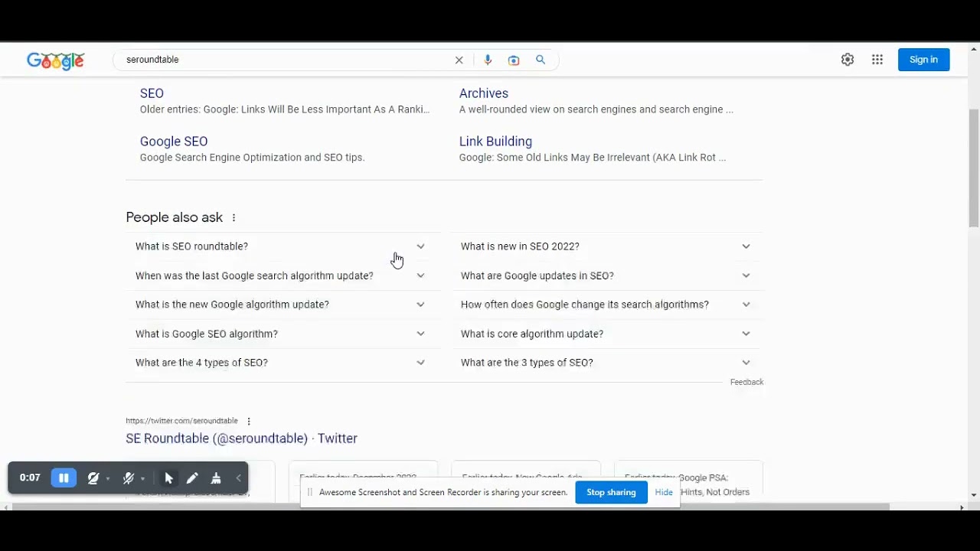980x551 pixels.
Task: Open Google Lens image search
Action: [x=514, y=60]
